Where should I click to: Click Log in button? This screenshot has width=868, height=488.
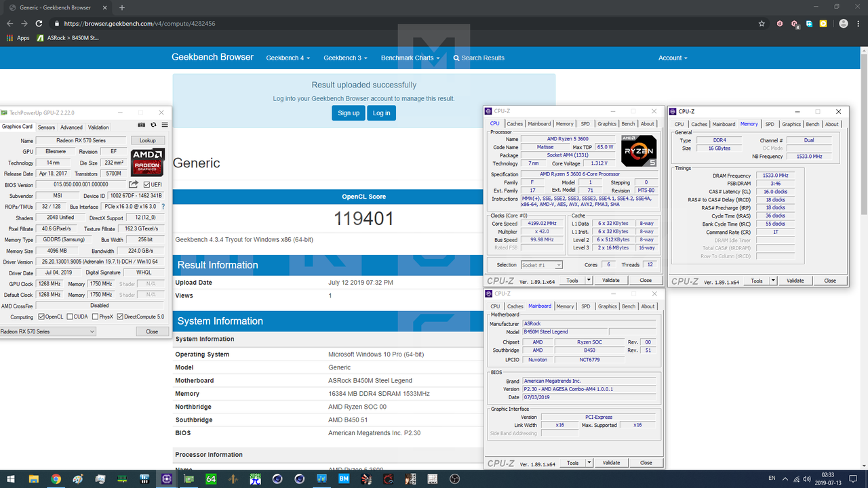click(x=382, y=113)
